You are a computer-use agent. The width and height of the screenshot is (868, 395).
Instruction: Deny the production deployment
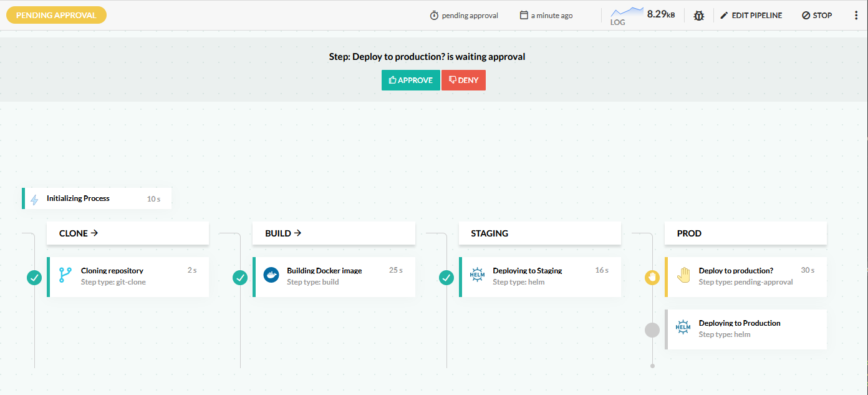click(463, 80)
